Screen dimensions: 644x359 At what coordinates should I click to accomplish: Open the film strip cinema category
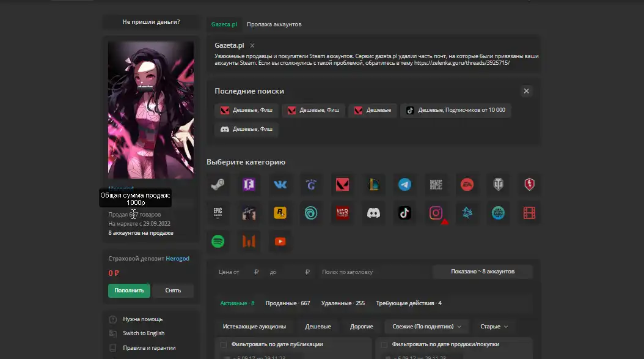click(x=529, y=213)
